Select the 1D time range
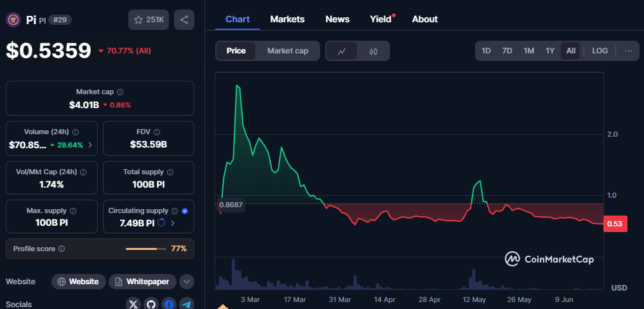 (x=486, y=51)
